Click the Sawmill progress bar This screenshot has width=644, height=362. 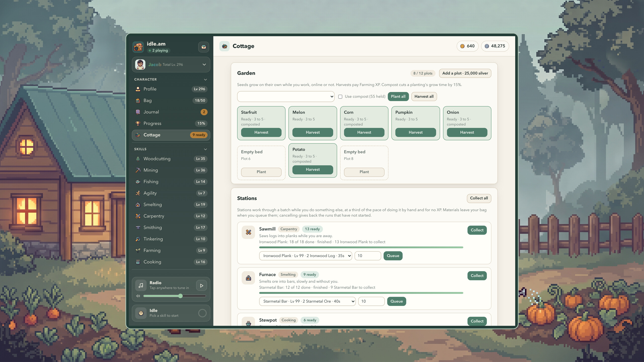click(361, 247)
